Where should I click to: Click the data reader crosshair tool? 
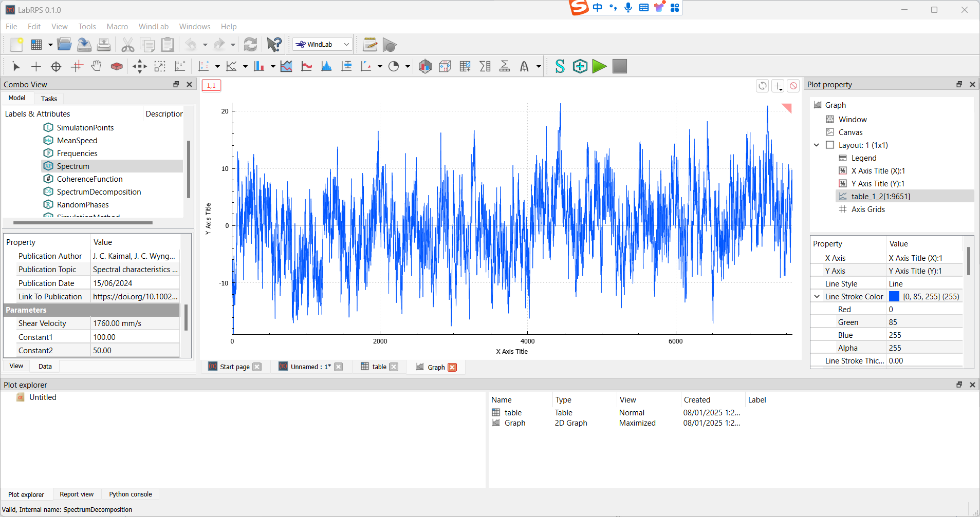tap(56, 66)
